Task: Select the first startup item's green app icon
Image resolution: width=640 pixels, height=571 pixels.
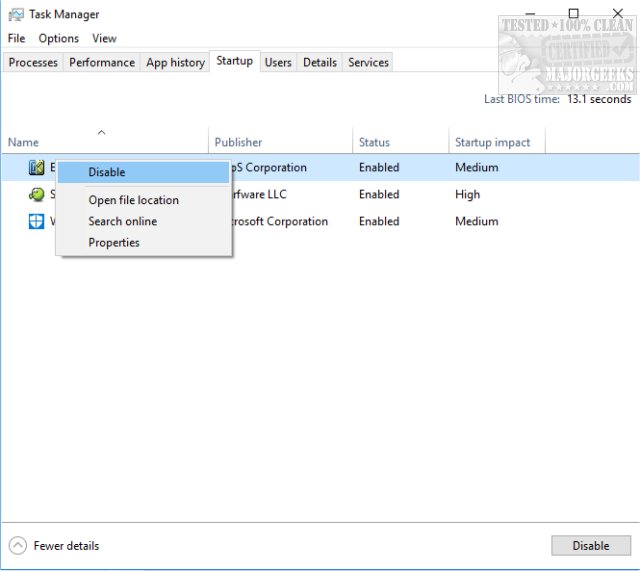Action: click(36, 167)
